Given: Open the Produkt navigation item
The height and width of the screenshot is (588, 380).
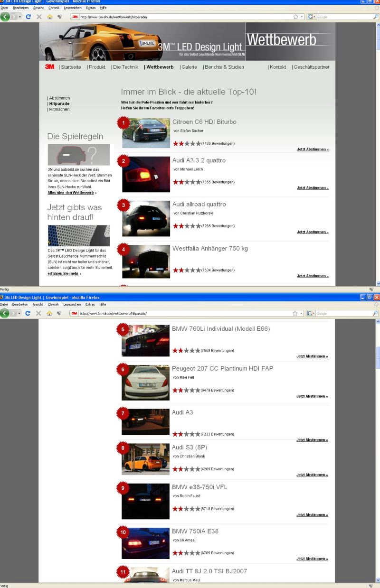Looking at the screenshot, I should [97, 67].
